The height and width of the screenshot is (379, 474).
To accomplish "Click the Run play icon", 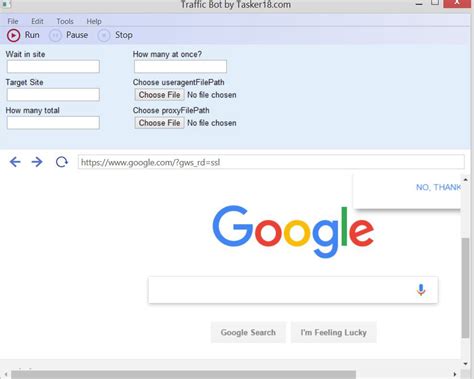I will pyautogui.click(x=14, y=35).
